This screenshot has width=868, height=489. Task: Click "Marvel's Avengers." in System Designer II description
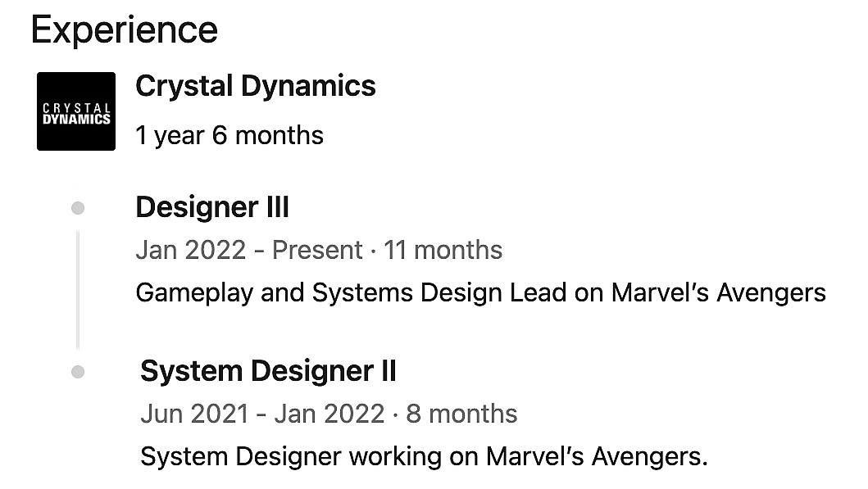pos(597,456)
